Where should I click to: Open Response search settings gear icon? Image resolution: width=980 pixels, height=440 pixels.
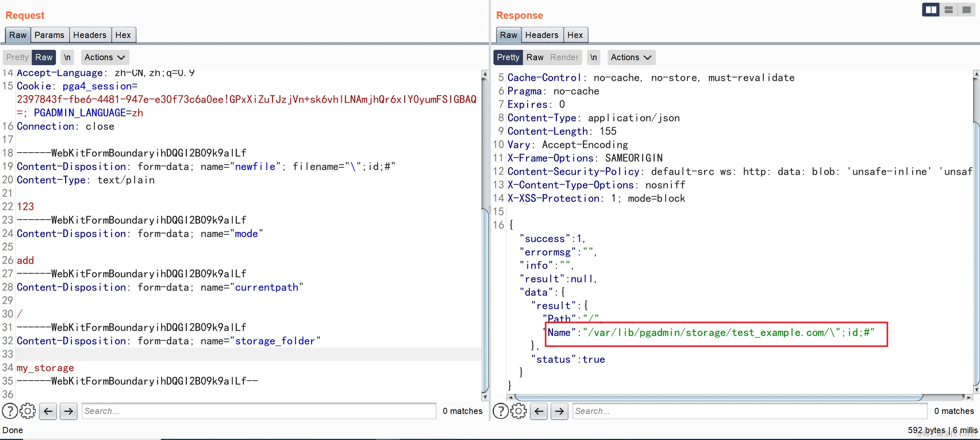(x=518, y=411)
